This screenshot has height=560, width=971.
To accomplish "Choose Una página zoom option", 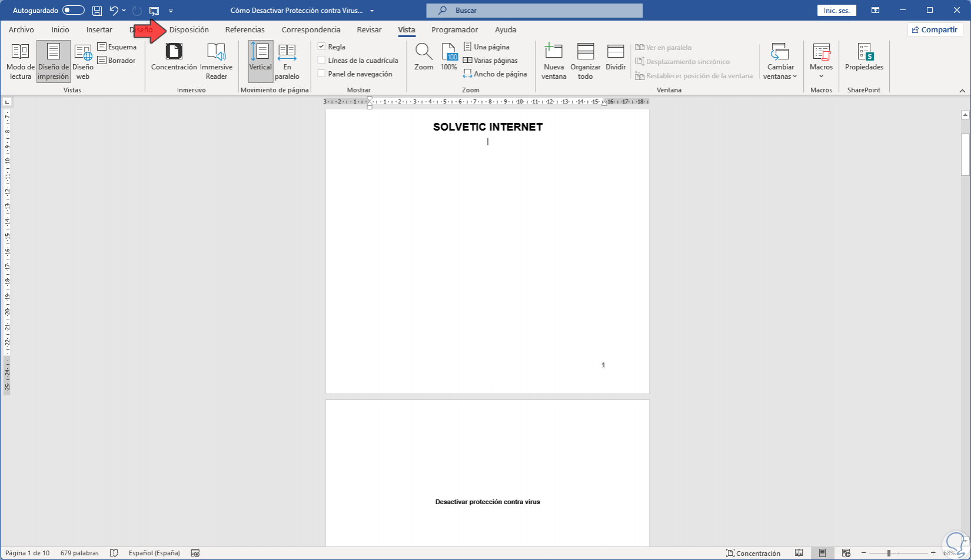I will pyautogui.click(x=486, y=47).
